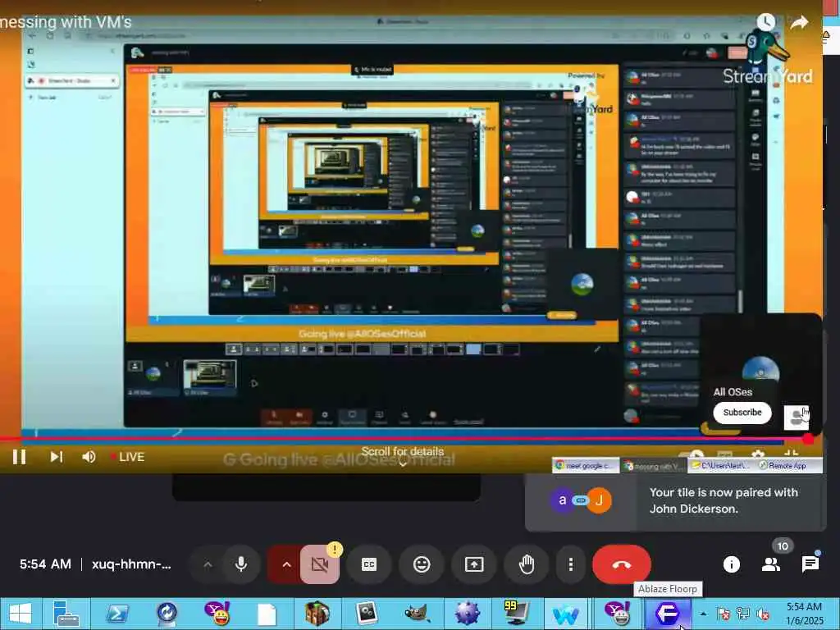Image resolution: width=840 pixels, height=630 pixels.
Task: Open meeting details info icon
Action: click(731, 564)
